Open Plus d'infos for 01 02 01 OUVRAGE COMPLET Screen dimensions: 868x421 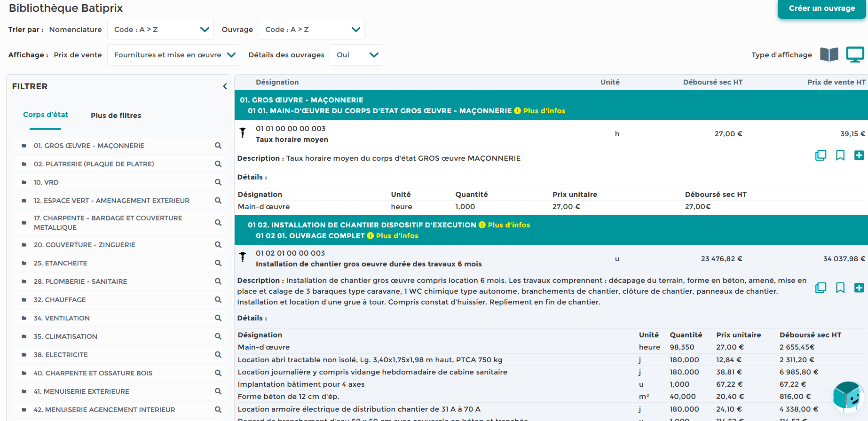pyautogui.click(x=393, y=236)
